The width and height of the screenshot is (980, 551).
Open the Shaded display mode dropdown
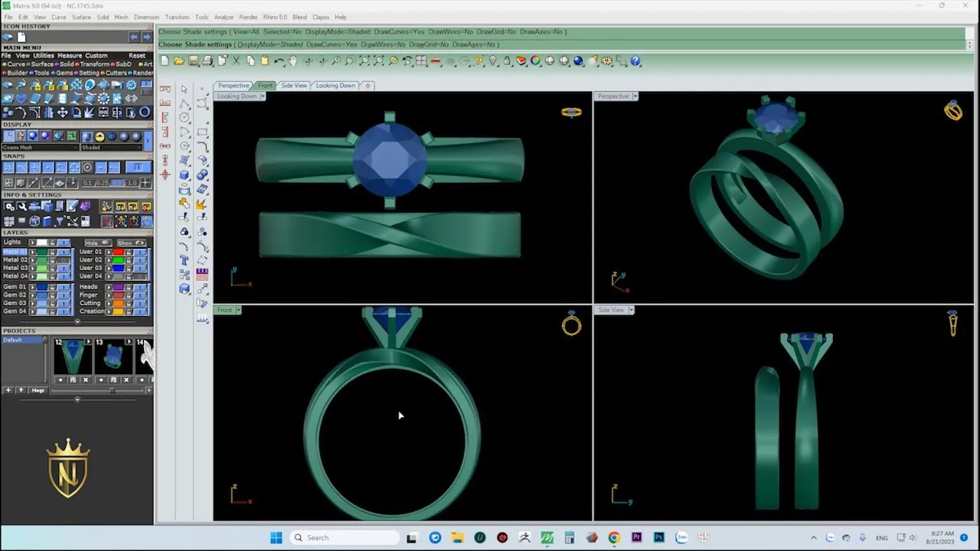click(115, 147)
